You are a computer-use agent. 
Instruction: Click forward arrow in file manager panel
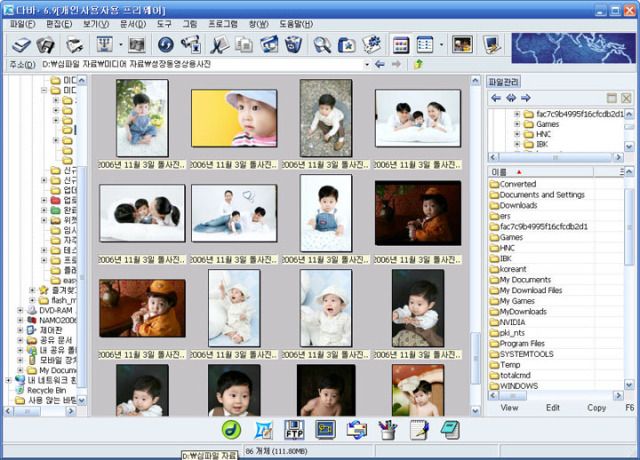[526, 98]
